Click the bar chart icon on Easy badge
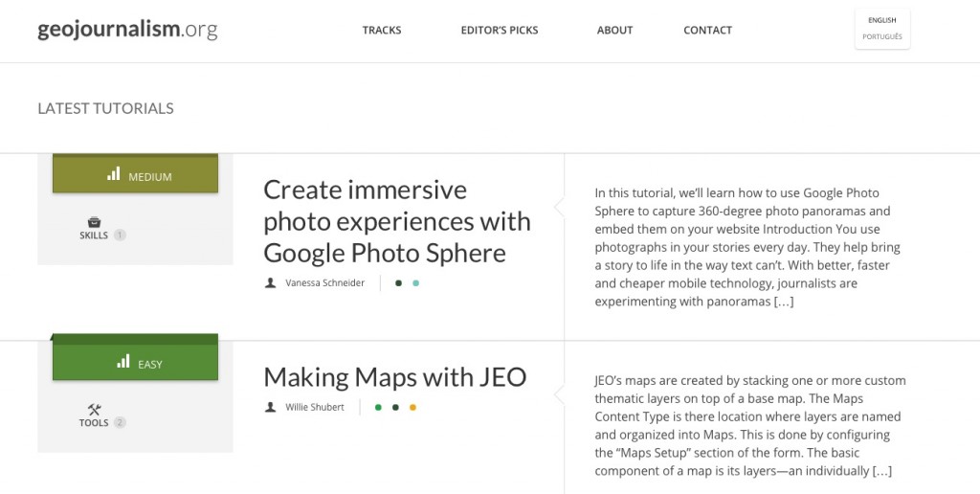980x494 pixels. [x=123, y=362]
